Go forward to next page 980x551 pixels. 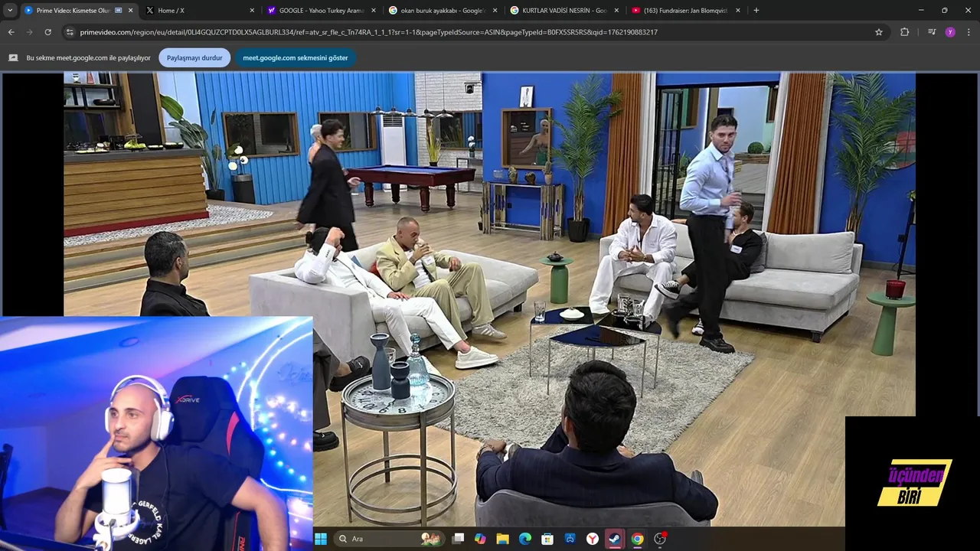tap(29, 32)
